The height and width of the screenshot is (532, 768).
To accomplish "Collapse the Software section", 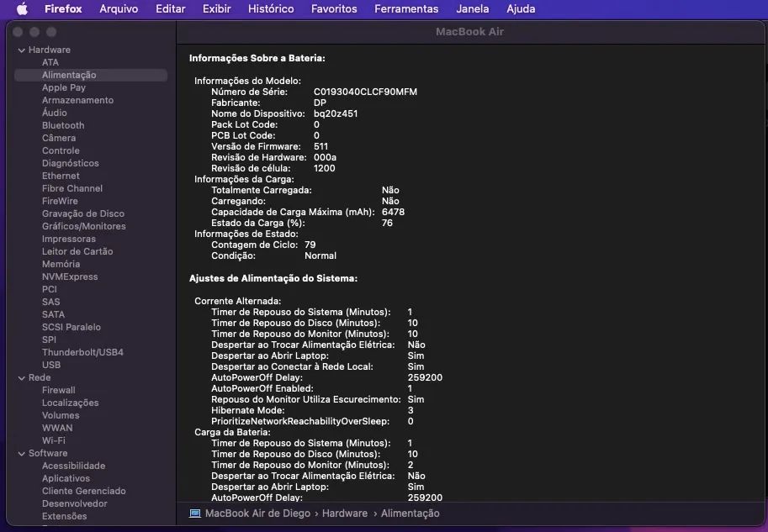I will pyautogui.click(x=22, y=454).
